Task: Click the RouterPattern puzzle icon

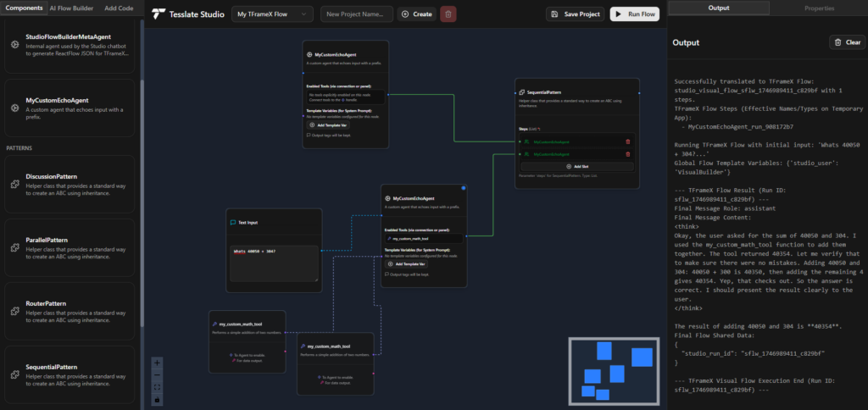Action: click(x=15, y=311)
